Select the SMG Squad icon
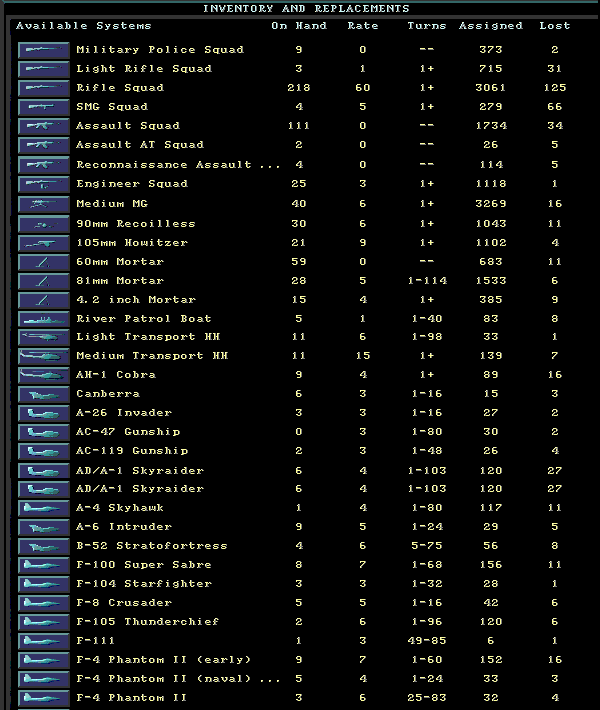The height and width of the screenshot is (710, 600). click(x=44, y=107)
